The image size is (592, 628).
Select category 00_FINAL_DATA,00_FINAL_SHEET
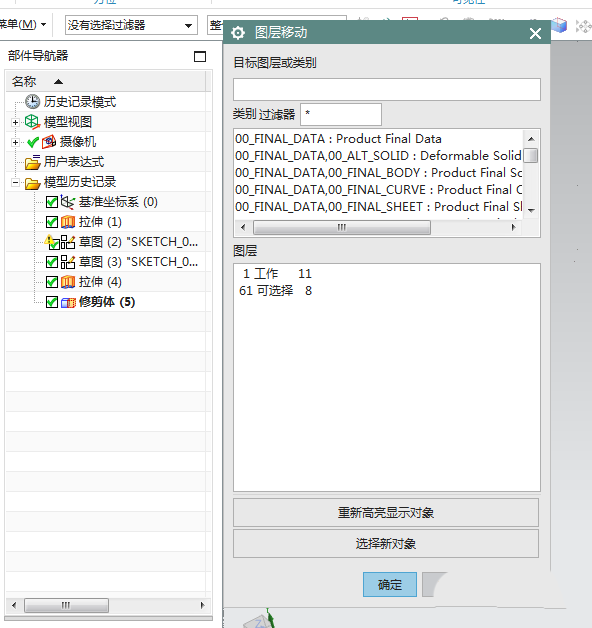(x=379, y=207)
